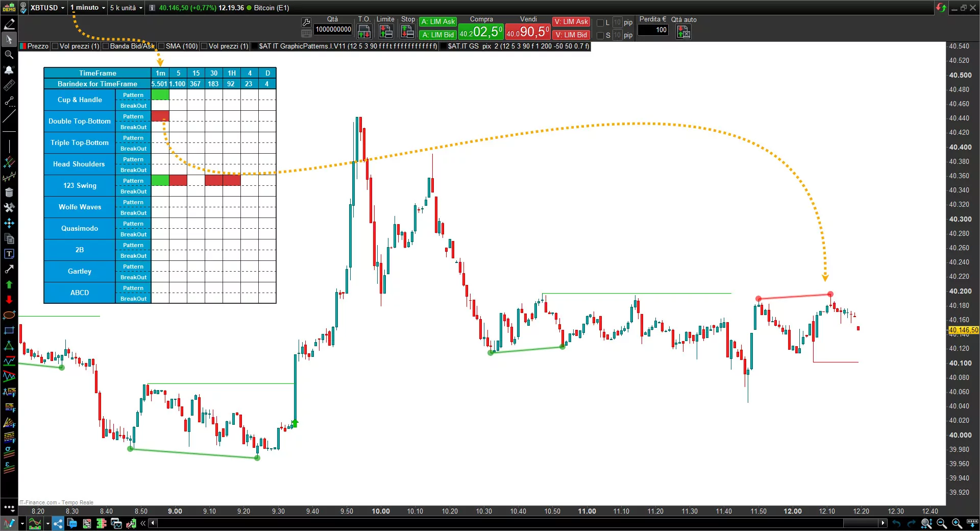Expand the indicator dropdown arrow in bottom toolbar
Image resolution: width=980 pixels, height=531 pixels.
coord(47,523)
